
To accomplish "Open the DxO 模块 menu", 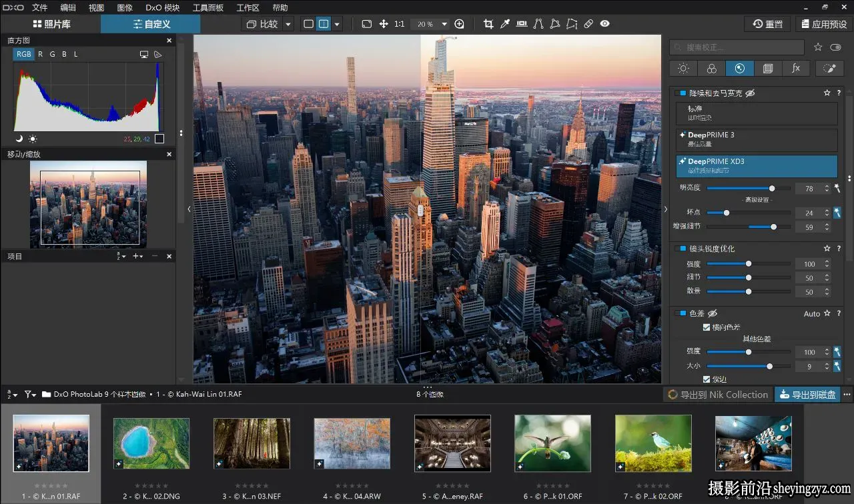I will (163, 7).
